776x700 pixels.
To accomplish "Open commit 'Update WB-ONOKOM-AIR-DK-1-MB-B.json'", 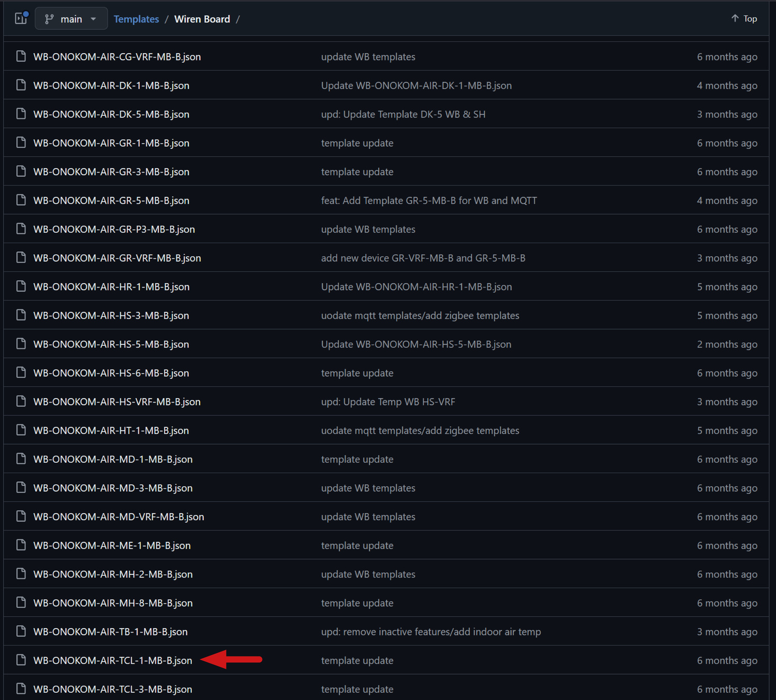I will coord(416,86).
